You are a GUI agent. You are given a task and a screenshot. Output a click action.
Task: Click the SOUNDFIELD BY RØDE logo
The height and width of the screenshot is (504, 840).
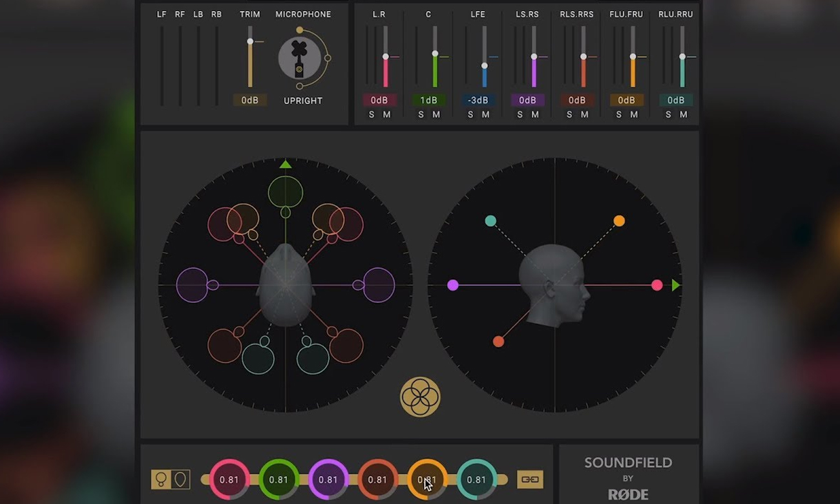point(629,478)
